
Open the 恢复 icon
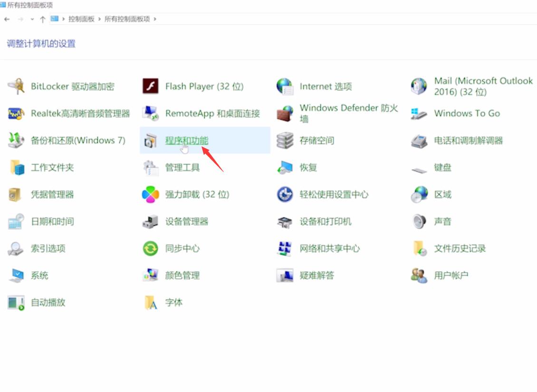(x=285, y=167)
